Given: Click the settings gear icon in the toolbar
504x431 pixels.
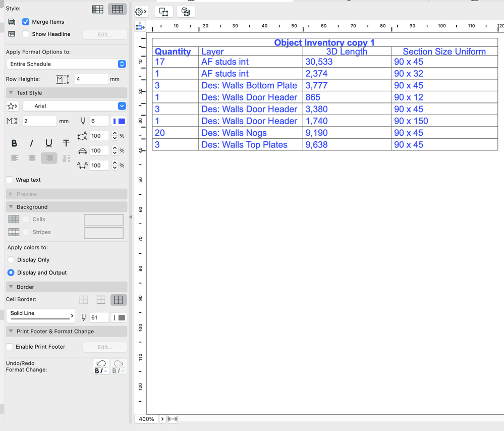Looking at the screenshot, I should pyautogui.click(x=141, y=11).
